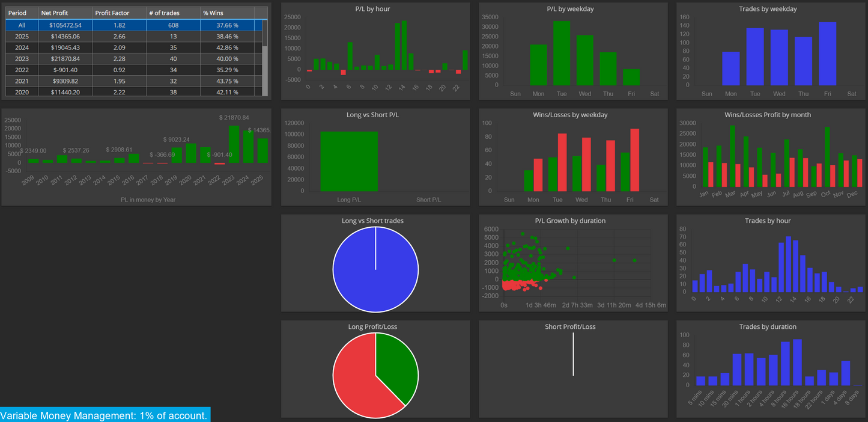Select the 2025 period row
The image size is (868, 422).
pos(134,36)
